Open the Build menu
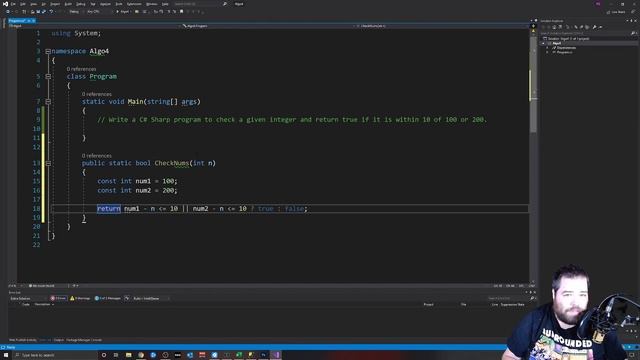 [x=68, y=4]
